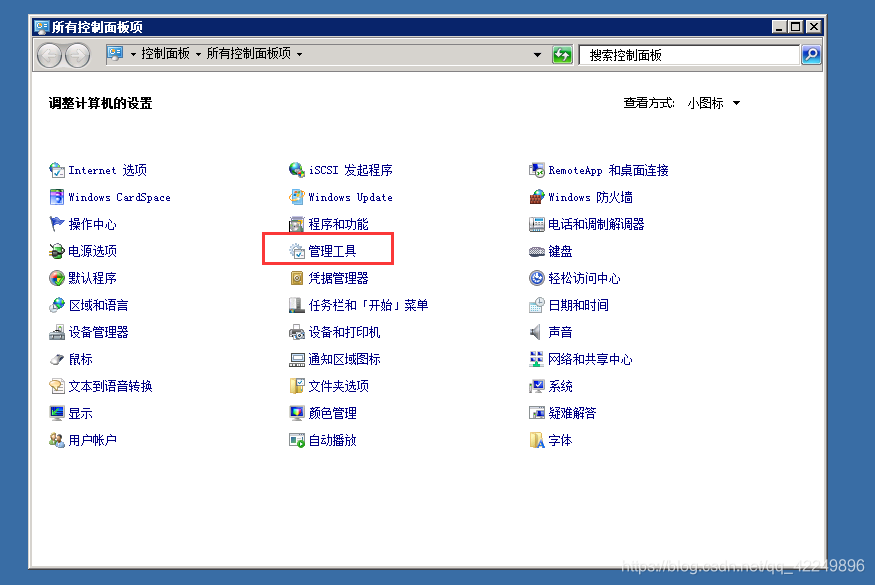
Task: Click the green refresh button
Action: point(562,55)
